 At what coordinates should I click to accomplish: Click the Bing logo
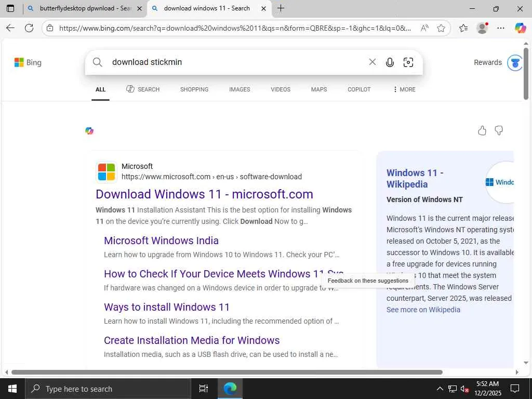(28, 62)
